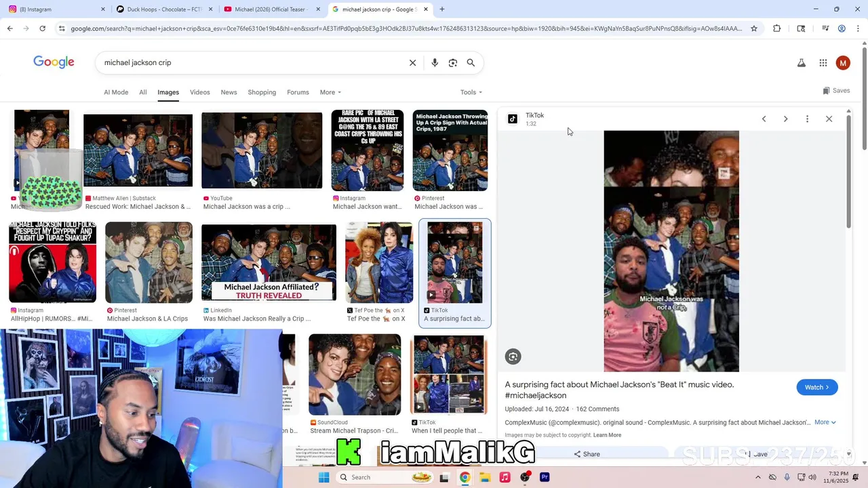The image size is (868, 488).
Task: Expand the More search filters dropdown
Action: [x=330, y=92]
